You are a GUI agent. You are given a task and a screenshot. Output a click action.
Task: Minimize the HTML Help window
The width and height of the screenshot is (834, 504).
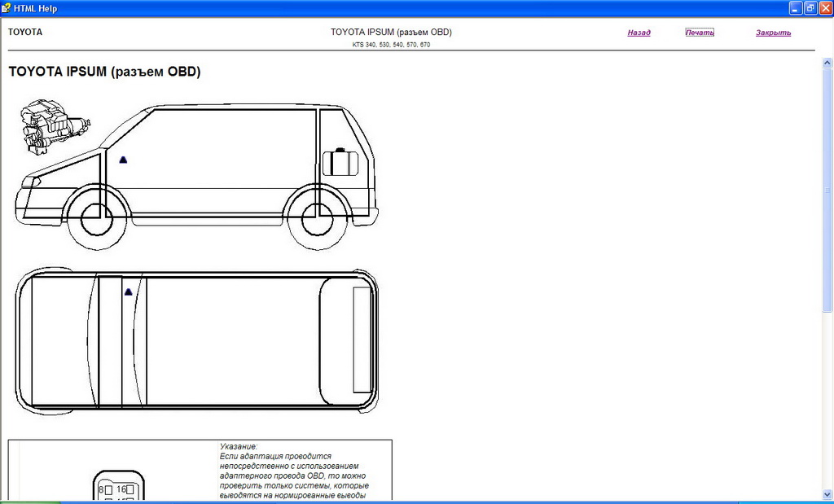point(796,8)
